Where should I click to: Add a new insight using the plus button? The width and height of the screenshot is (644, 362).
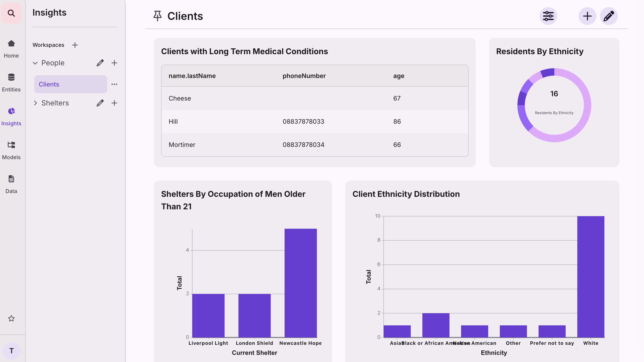[x=587, y=16]
